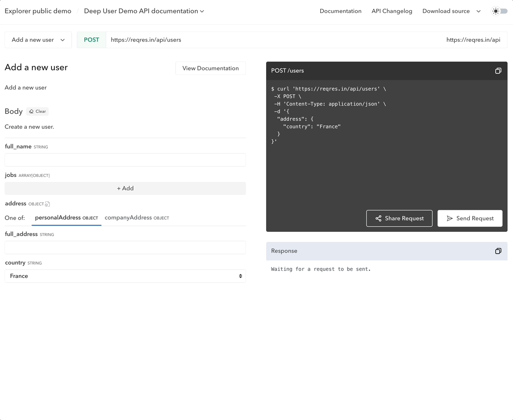
Task: Click the POST /users panel title
Action: 288,71
